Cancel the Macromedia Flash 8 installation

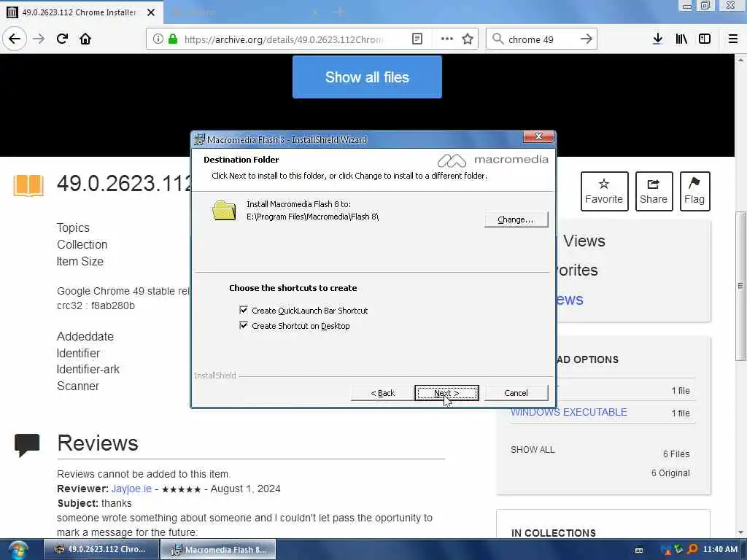click(x=516, y=393)
